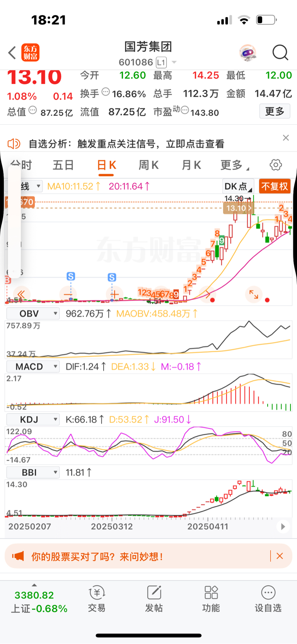Expand the index ticker up arrow
Screen dimensions: 297x644
coord(34,585)
